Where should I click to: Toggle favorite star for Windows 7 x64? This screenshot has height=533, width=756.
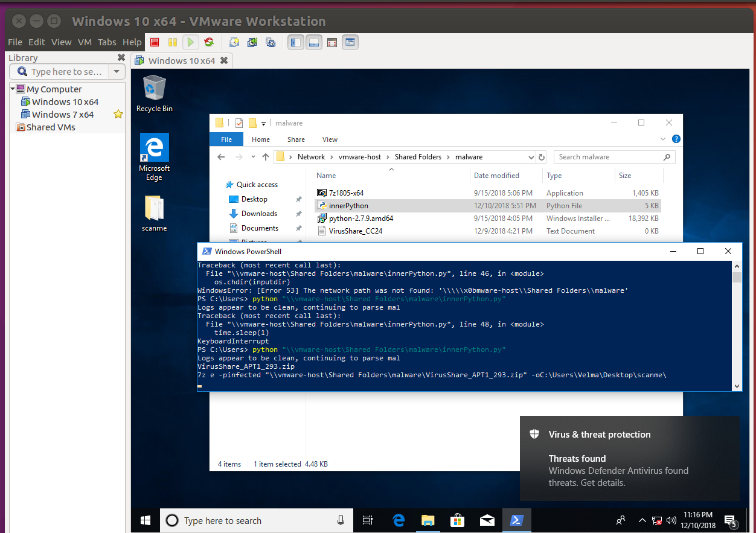118,114
